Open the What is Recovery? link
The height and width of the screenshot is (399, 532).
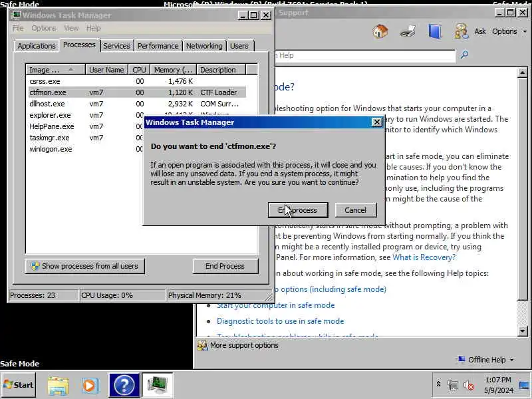click(x=424, y=257)
